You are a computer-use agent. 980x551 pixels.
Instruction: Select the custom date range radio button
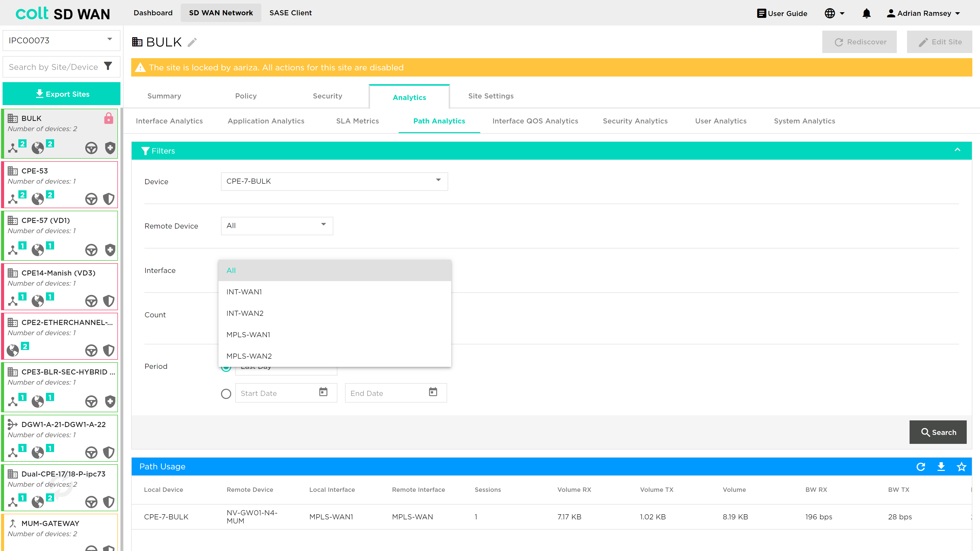click(x=226, y=394)
